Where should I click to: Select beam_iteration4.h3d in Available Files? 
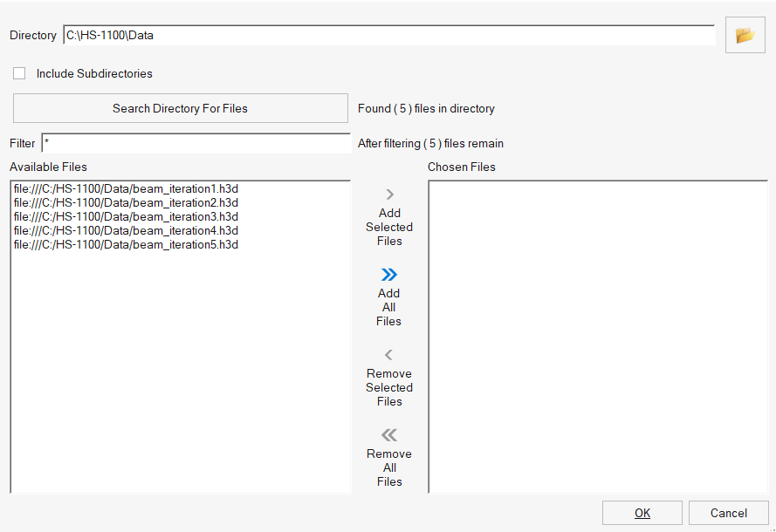(126, 230)
